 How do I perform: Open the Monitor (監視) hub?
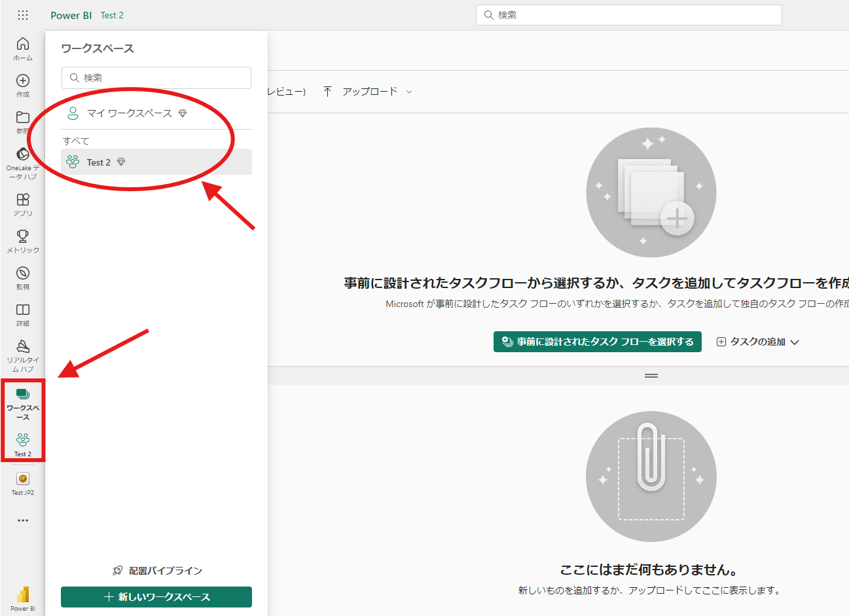[x=23, y=278]
